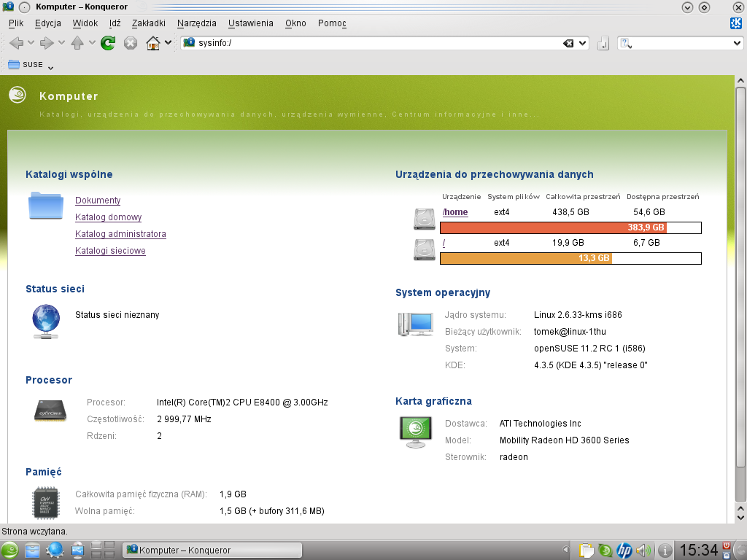Click the HP icon in the system tray
The image size is (747, 560).
[x=624, y=550]
